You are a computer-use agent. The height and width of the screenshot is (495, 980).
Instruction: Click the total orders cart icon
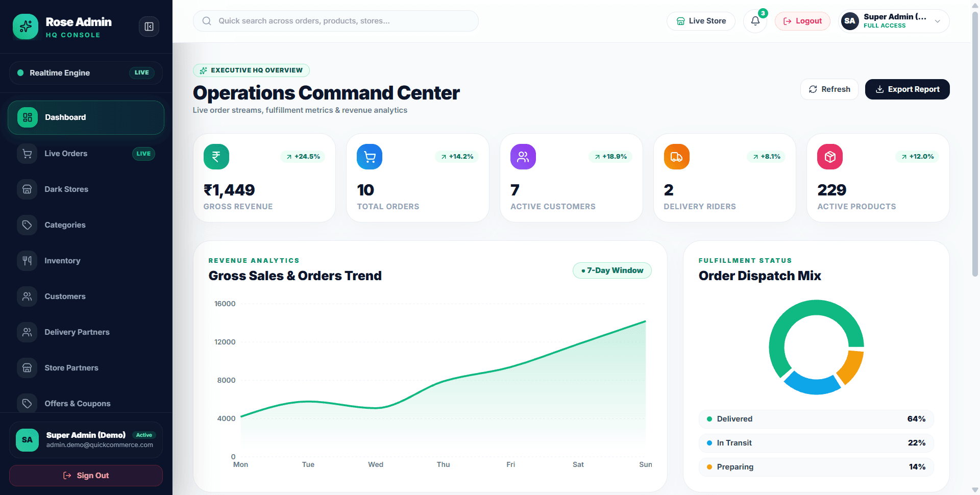click(370, 157)
